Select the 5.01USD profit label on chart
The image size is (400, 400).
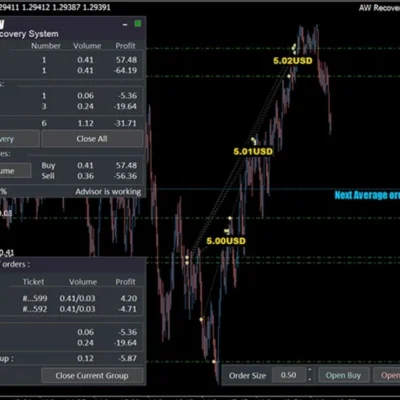[253, 152]
